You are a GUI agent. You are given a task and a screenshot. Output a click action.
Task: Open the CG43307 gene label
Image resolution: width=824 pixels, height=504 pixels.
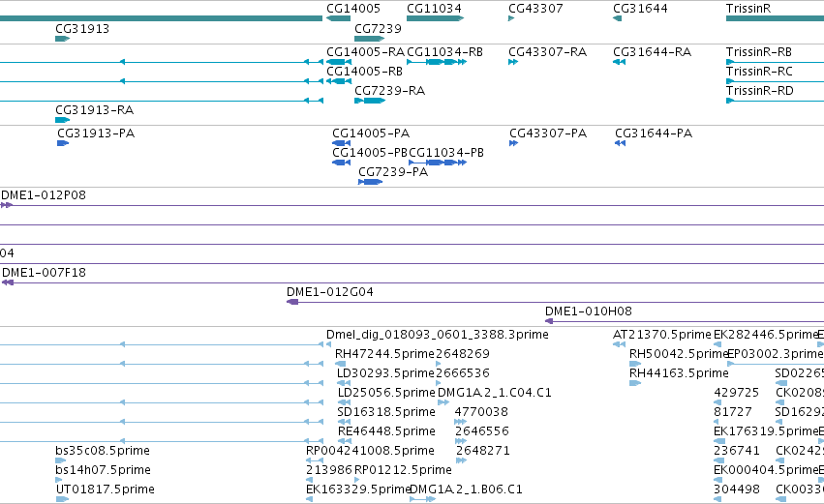click(535, 9)
